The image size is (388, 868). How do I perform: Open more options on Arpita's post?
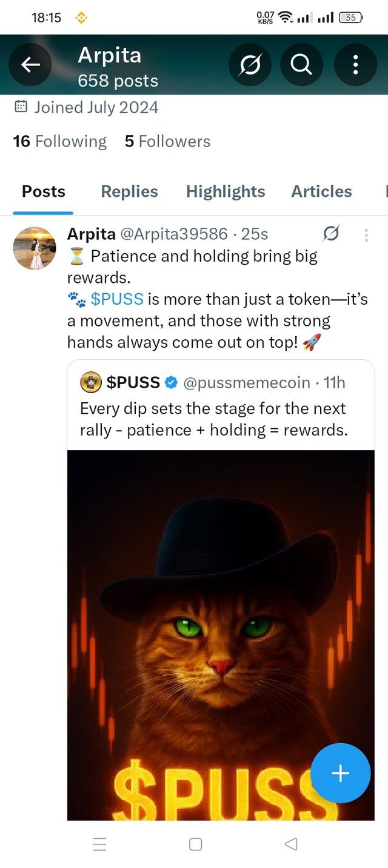366,235
